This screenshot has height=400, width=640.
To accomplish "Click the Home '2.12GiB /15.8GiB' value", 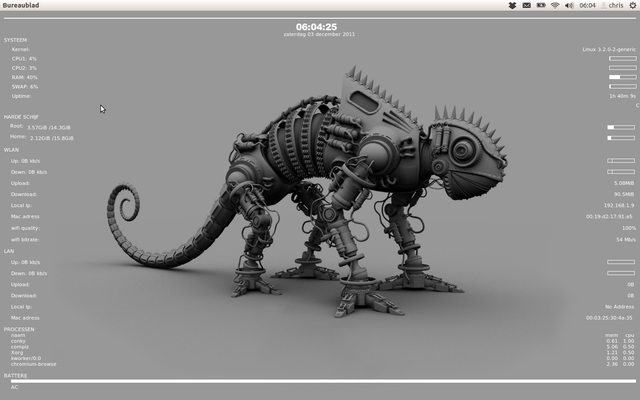I will tap(52, 138).
